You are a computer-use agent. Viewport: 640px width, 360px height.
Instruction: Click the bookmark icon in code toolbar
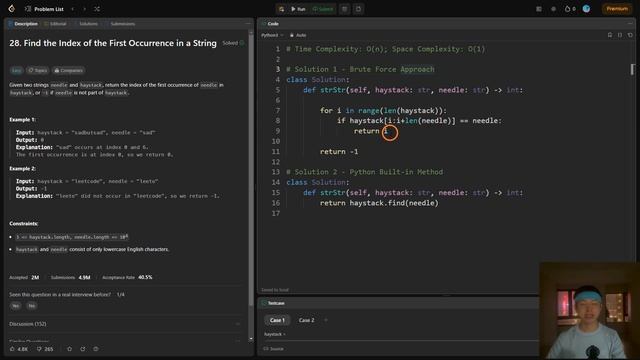pos(610,35)
